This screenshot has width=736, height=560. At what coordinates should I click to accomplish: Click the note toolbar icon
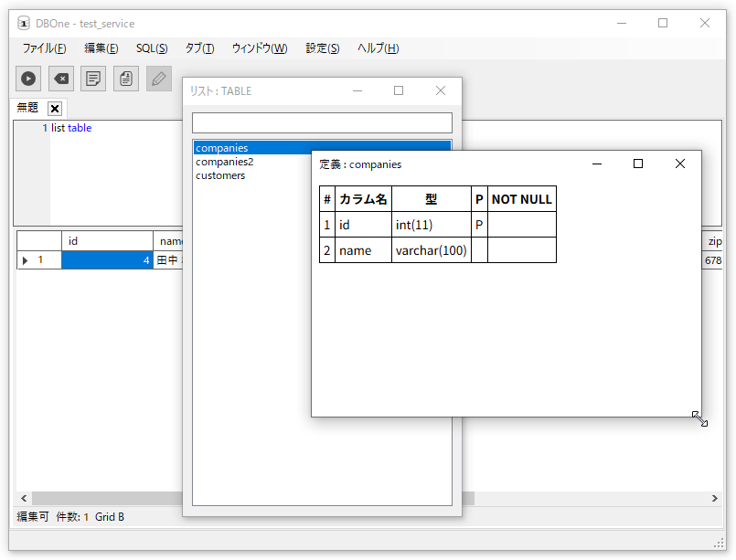point(93,79)
